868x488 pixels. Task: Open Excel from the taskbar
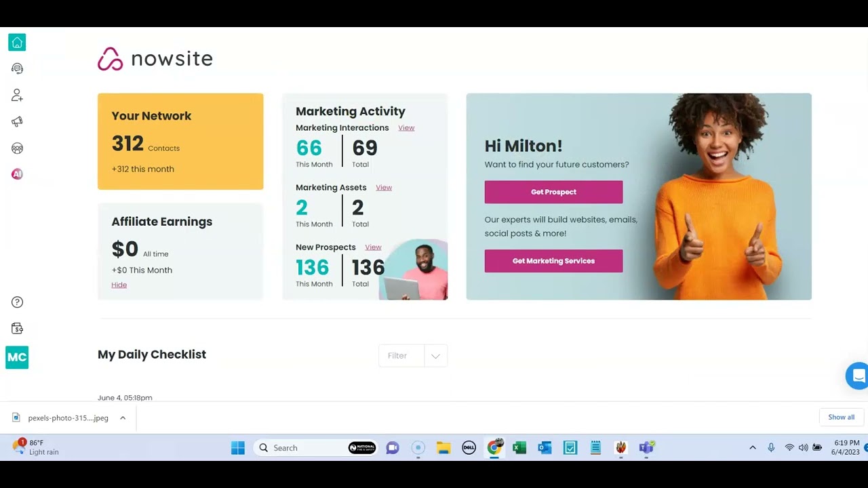click(519, 447)
